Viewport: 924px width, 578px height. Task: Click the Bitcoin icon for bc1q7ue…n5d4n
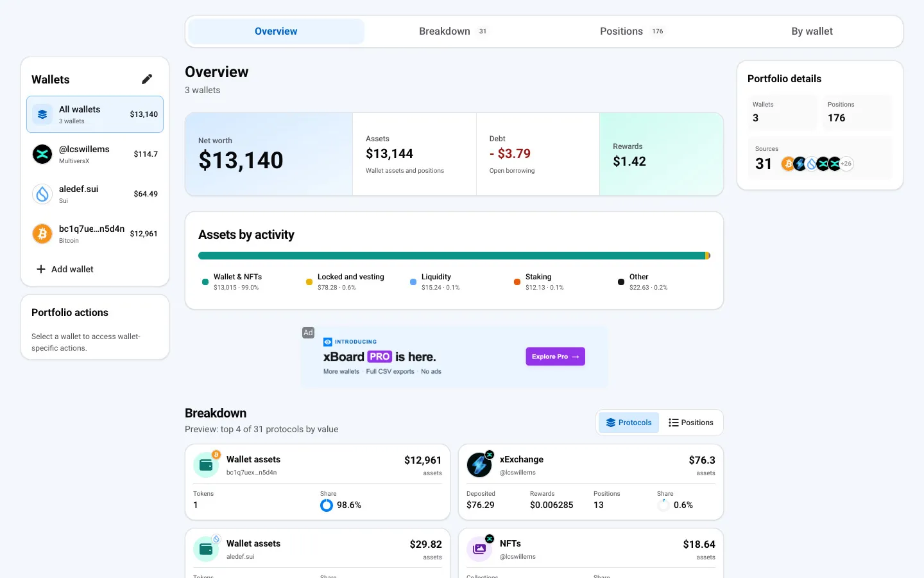tap(42, 234)
